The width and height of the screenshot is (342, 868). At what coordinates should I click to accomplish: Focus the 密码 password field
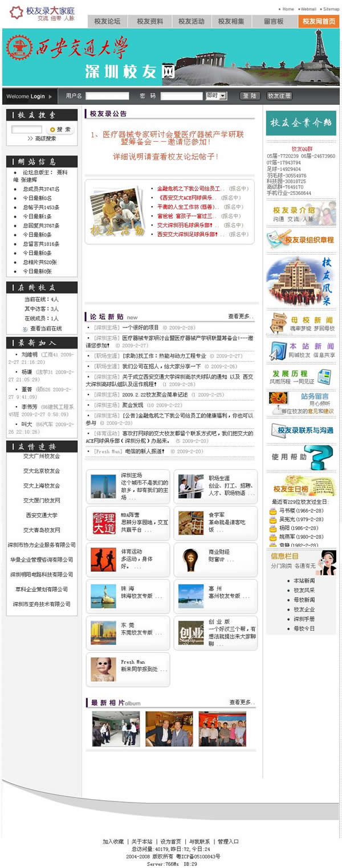pyautogui.click(x=181, y=96)
